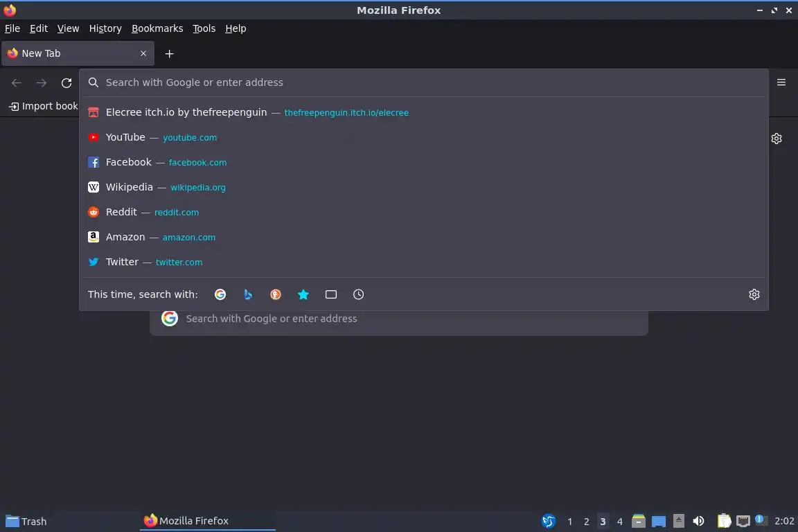This screenshot has height=532, width=798.
Task: Select Mozilla Firefox taskbar entry
Action: tap(208, 521)
